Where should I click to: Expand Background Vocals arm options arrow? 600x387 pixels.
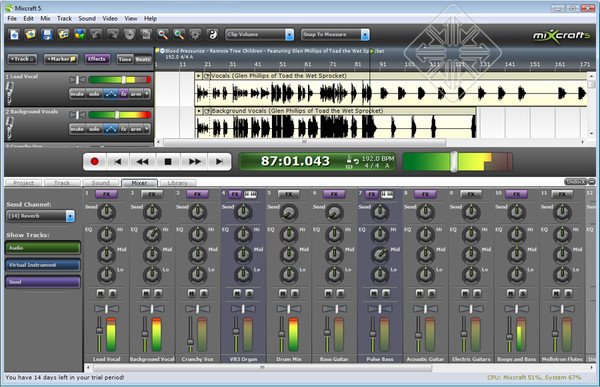pyautogui.click(x=147, y=129)
